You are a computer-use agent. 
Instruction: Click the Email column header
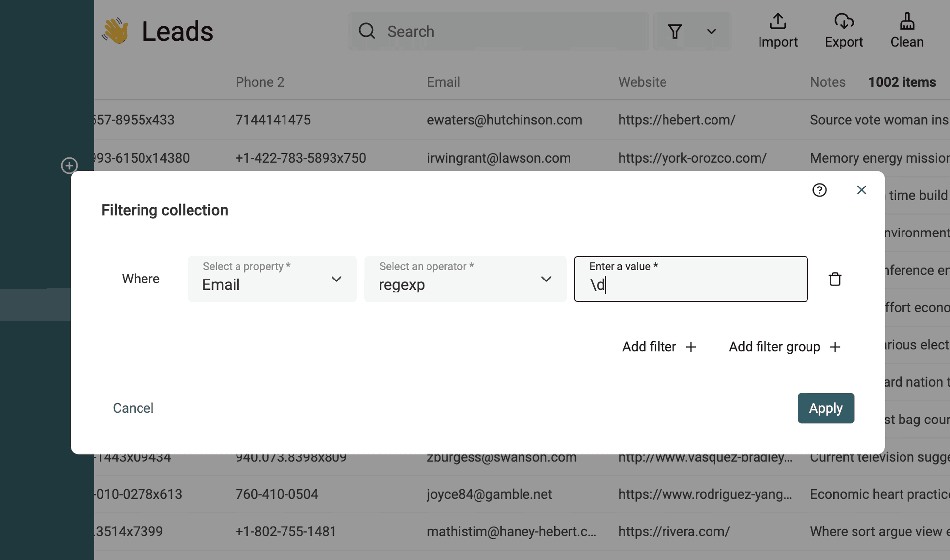click(x=443, y=82)
